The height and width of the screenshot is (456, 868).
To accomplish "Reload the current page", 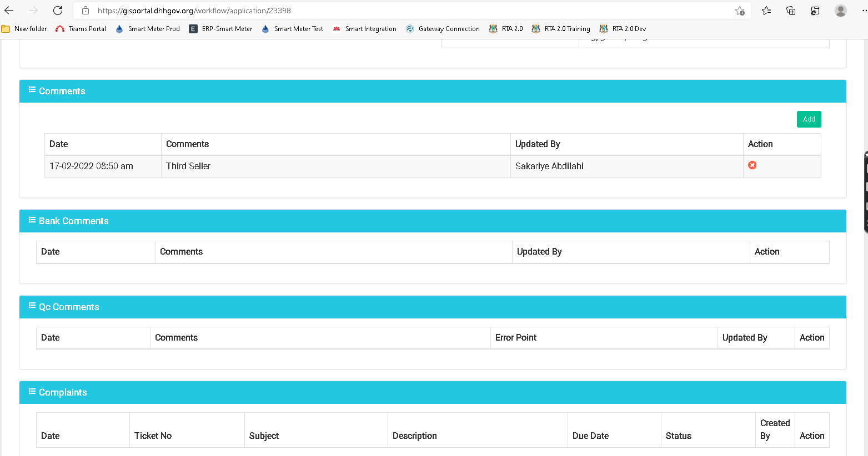I will [58, 11].
